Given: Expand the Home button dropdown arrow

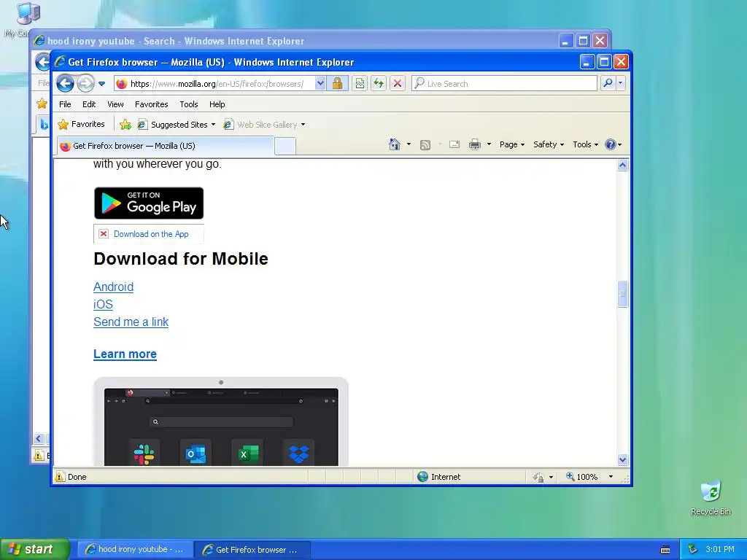Looking at the screenshot, I should coord(409,144).
